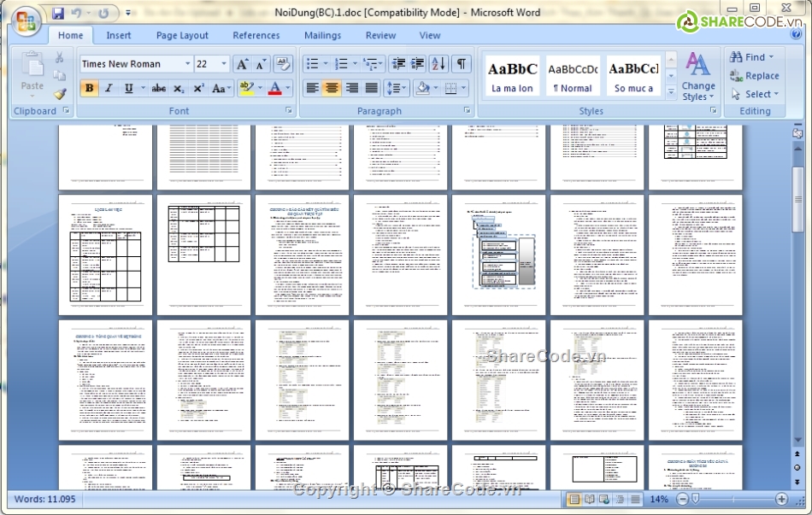The image size is (812, 515).
Task: Apply strikethrough formatting
Action: (x=158, y=89)
